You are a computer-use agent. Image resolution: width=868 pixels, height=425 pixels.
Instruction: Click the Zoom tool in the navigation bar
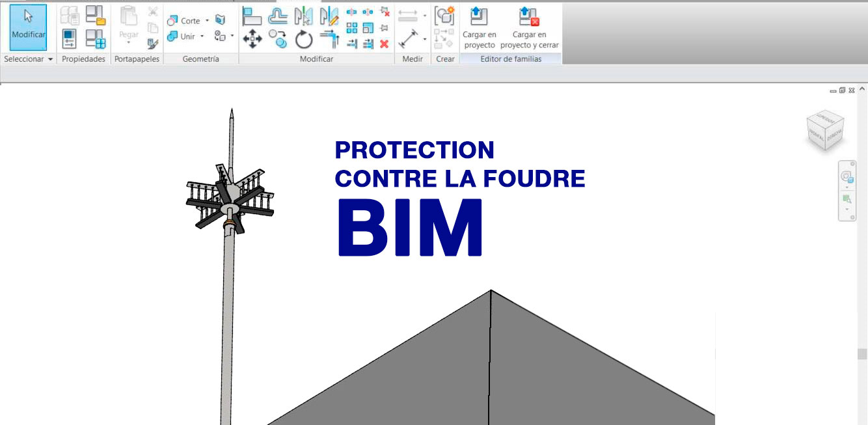(847, 198)
